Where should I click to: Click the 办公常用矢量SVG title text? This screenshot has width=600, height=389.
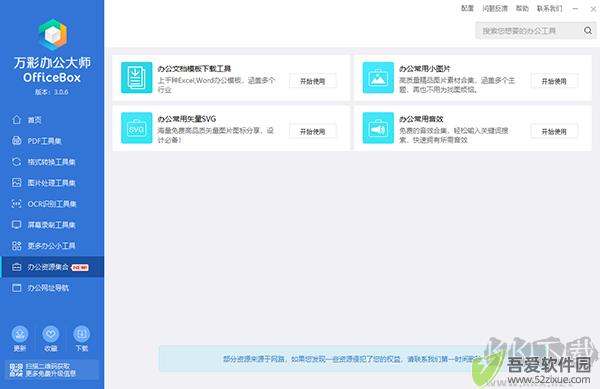(x=187, y=119)
